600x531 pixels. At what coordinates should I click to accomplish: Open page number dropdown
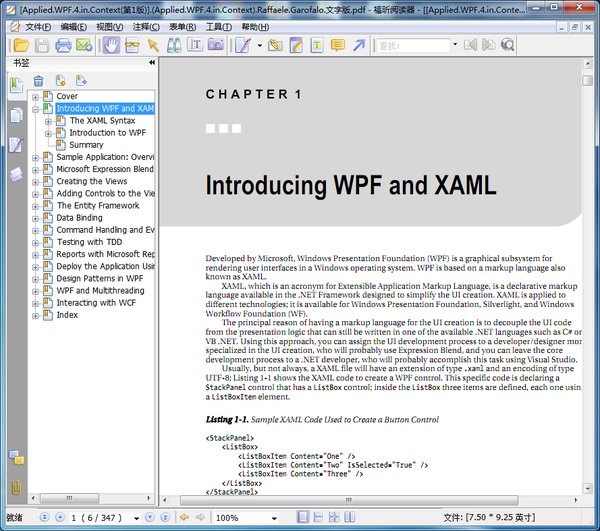coord(136,518)
